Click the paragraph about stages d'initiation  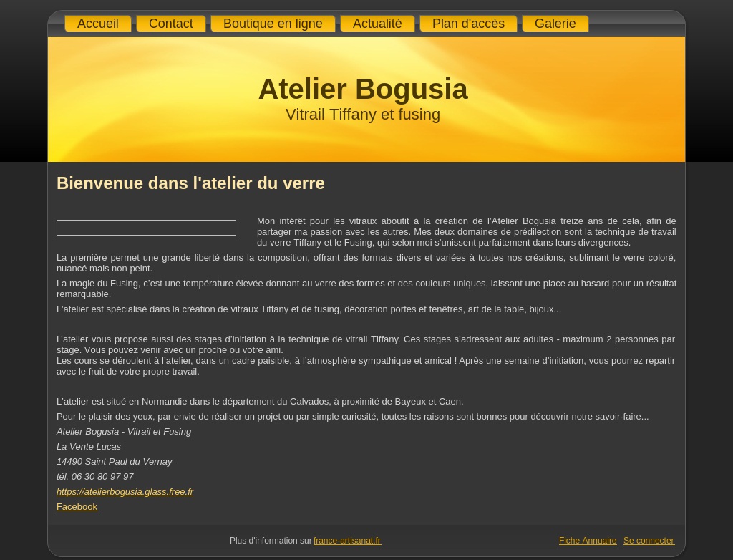click(x=366, y=355)
